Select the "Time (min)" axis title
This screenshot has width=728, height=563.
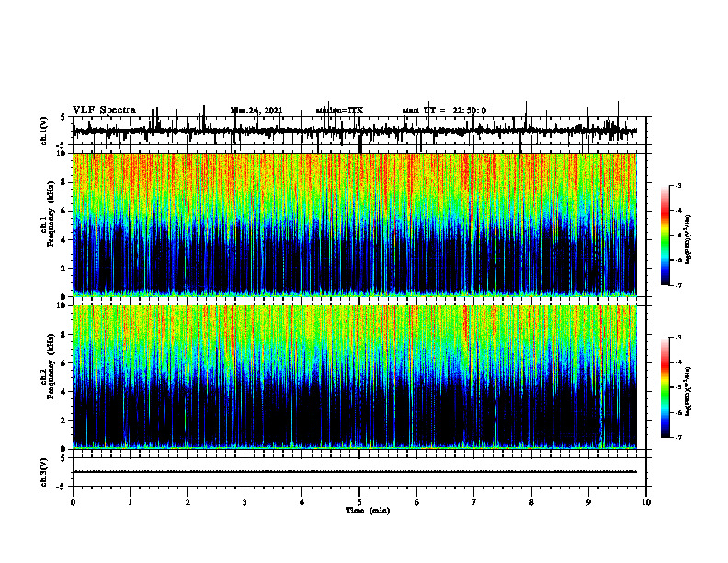368,511
